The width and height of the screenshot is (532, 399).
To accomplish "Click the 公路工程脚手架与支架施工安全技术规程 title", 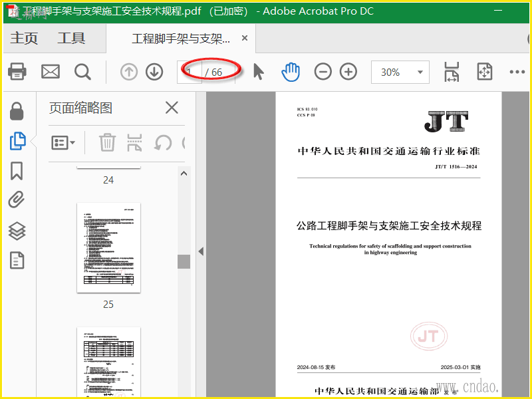I will pos(389,225).
